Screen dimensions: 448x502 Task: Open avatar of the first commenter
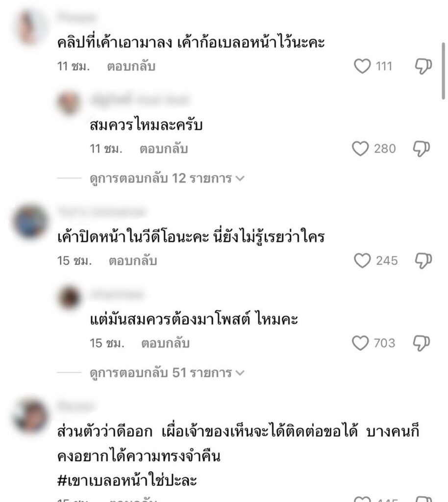[30, 27]
